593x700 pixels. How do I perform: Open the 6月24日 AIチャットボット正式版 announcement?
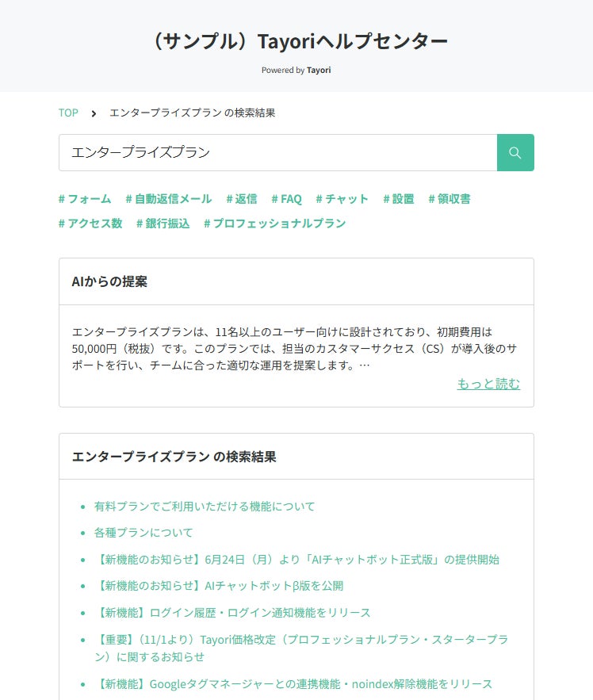(296, 560)
